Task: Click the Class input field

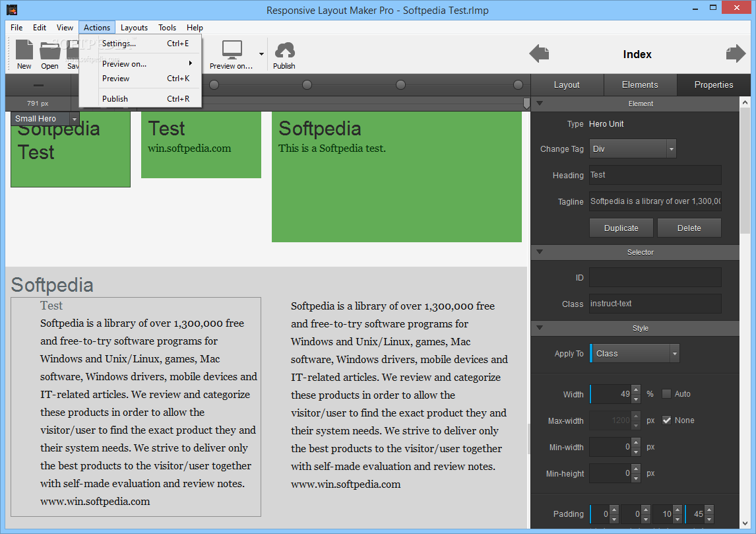Action: (655, 304)
